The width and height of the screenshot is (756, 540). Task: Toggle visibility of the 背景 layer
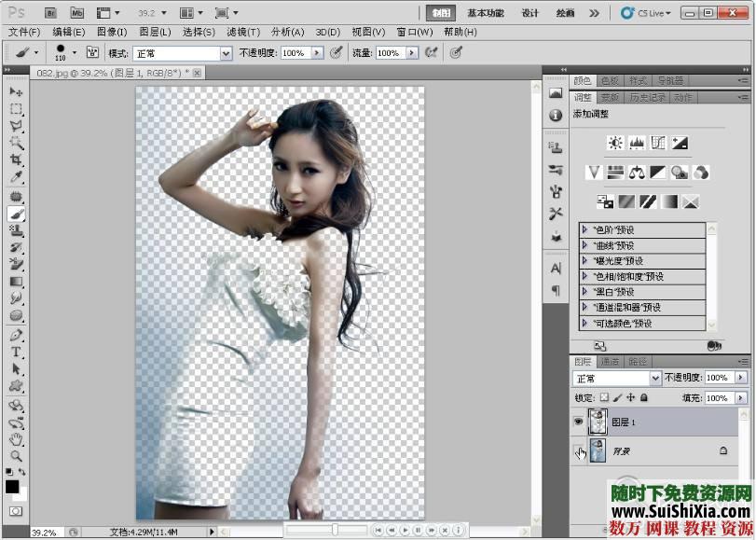[x=578, y=451]
